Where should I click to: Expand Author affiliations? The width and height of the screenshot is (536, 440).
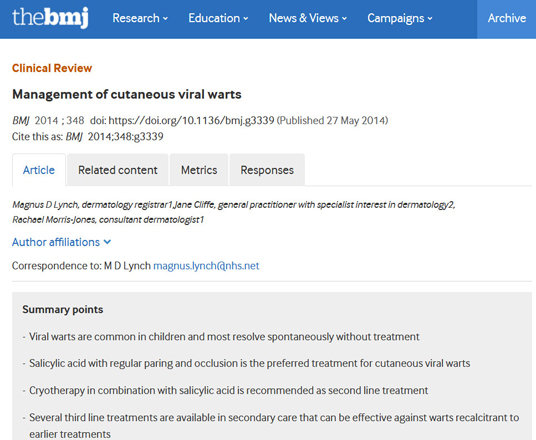tap(62, 242)
